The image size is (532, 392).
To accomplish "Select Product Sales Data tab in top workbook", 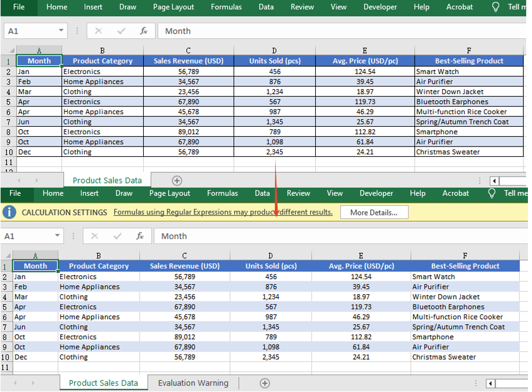I will (x=107, y=181).
